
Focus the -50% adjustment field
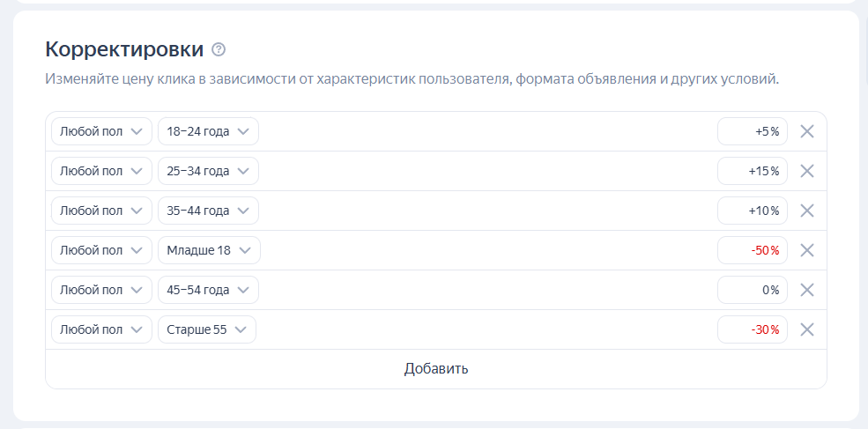pos(752,250)
